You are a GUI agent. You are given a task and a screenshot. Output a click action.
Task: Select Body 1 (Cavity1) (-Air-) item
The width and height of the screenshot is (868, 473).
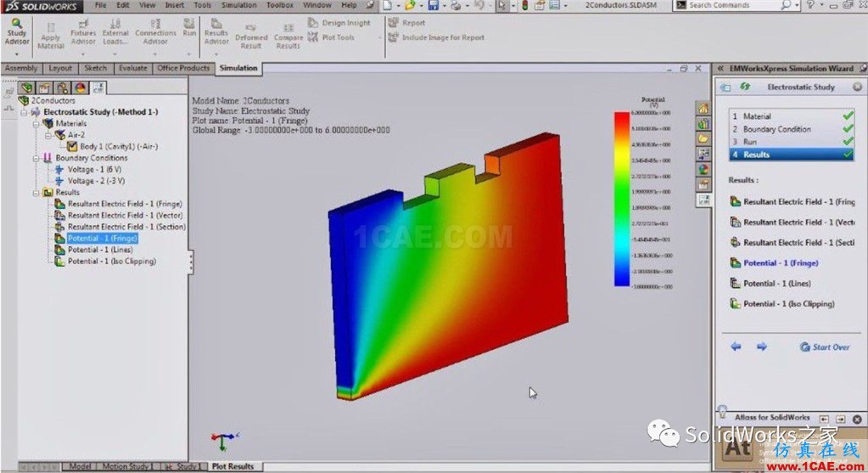112,146
